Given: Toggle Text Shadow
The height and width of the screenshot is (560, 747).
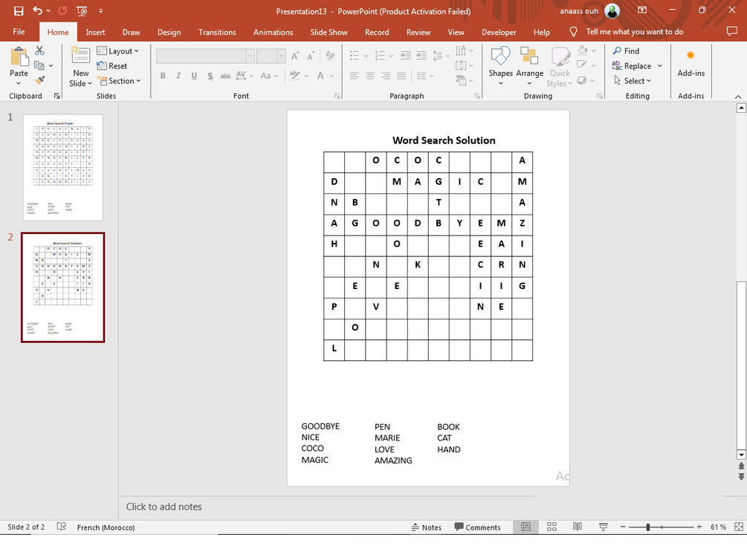Looking at the screenshot, I should [210, 76].
